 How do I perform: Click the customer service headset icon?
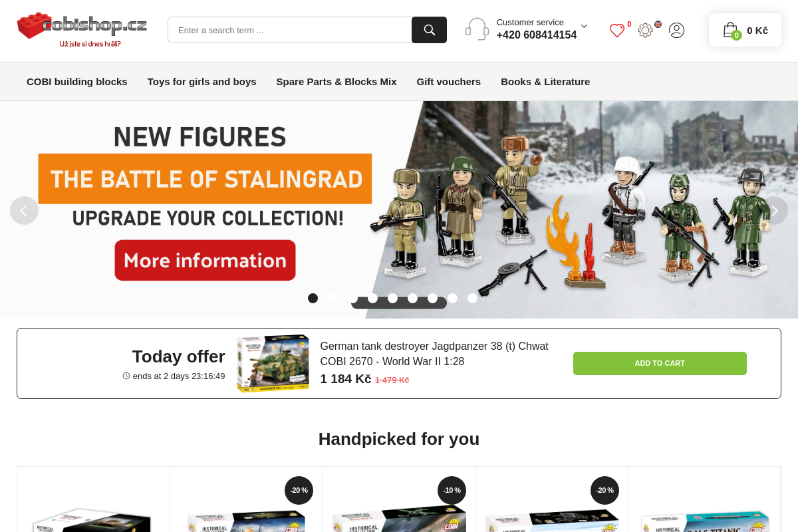click(x=477, y=29)
